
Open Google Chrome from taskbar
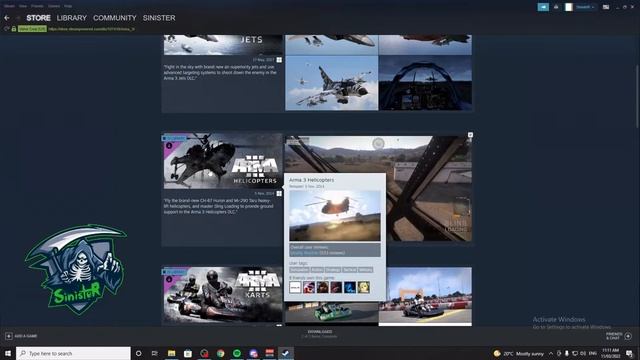click(x=220, y=353)
